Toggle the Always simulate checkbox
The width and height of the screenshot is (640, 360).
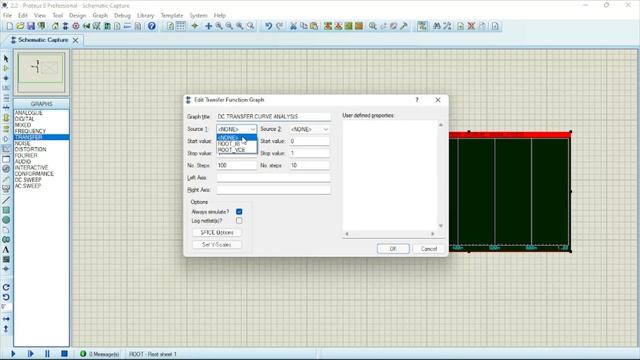pyautogui.click(x=239, y=212)
